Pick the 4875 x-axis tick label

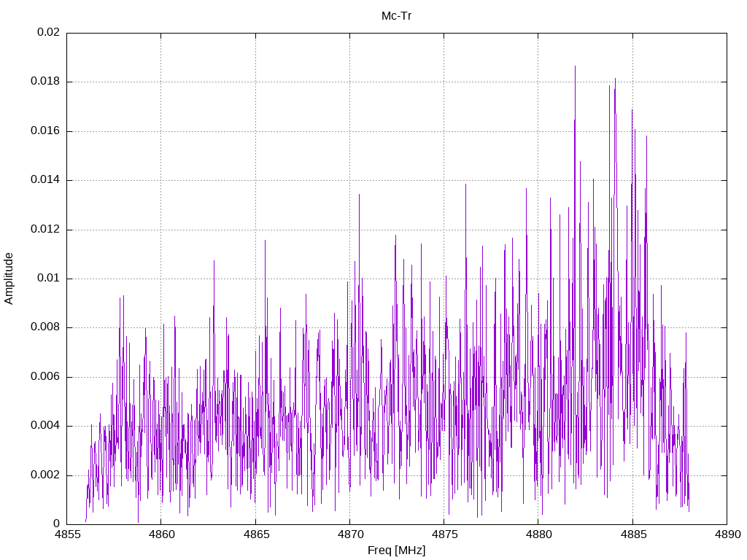coord(444,534)
